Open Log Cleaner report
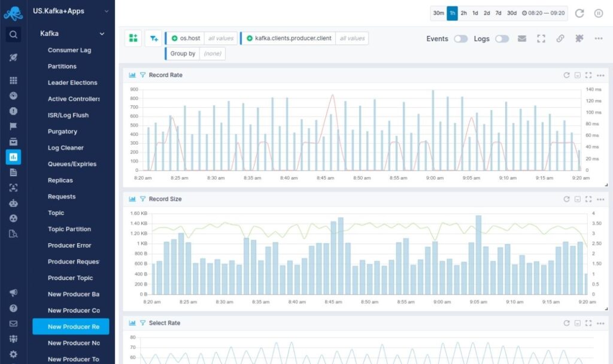 pyautogui.click(x=66, y=148)
